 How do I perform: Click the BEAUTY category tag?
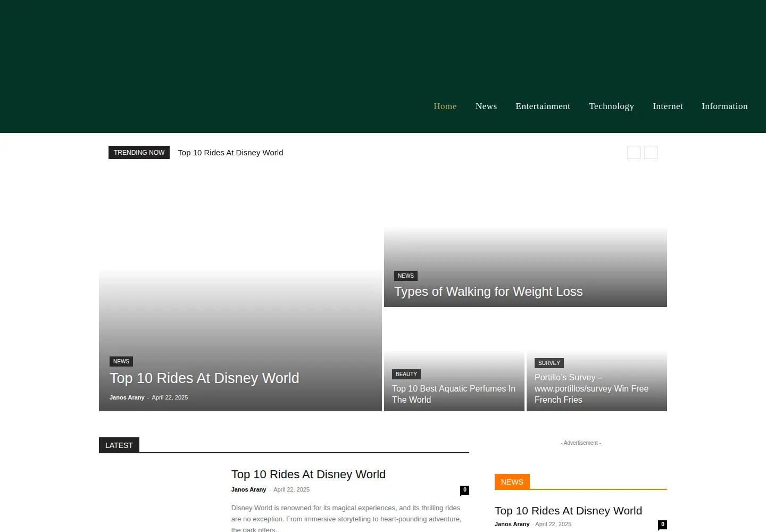[406, 374]
